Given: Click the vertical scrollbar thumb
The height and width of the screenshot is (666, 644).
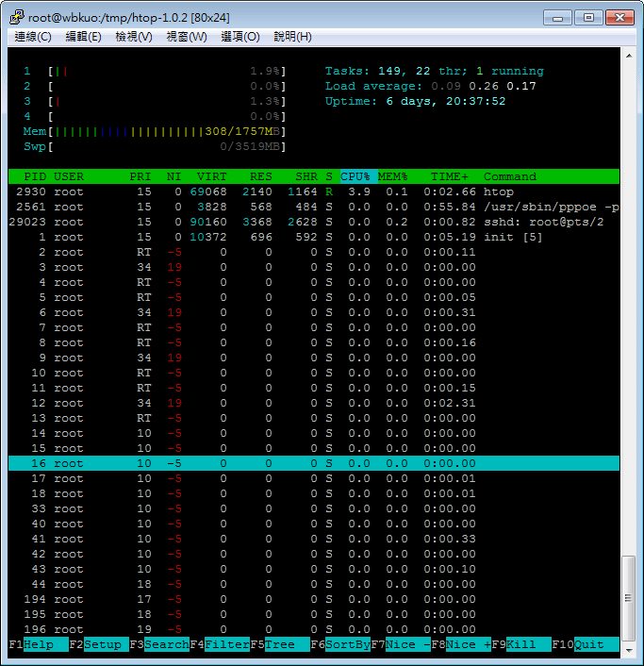Looking at the screenshot, I should pos(629,598).
